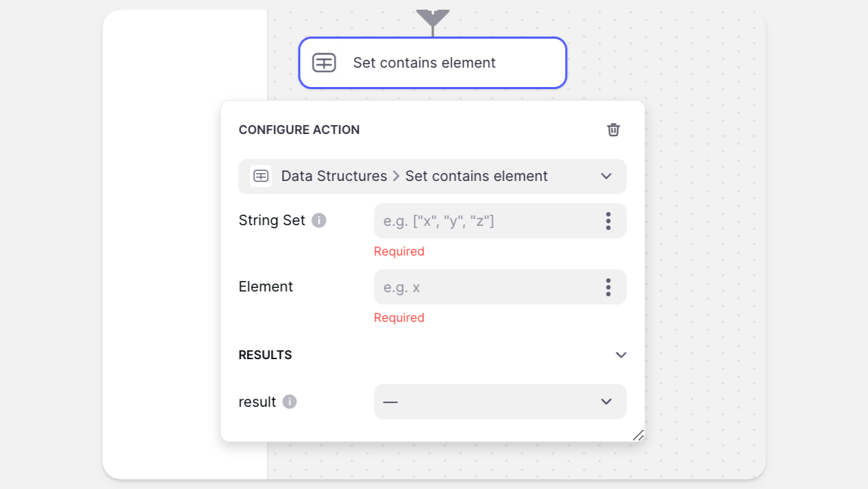This screenshot has height=489, width=868.
Task: Focus the String Set input field
Action: click(487, 221)
